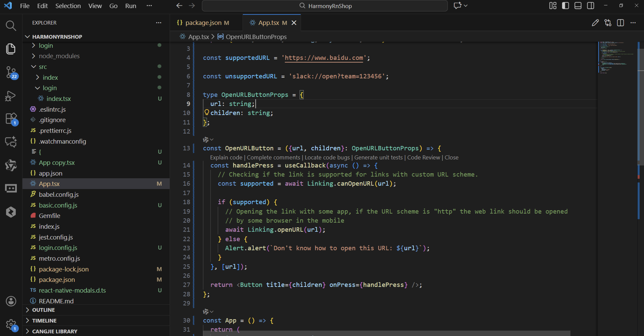Toggle the primary side bar visibility
Viewport: 644px width, 336px height.
click(x=565, y=6)
